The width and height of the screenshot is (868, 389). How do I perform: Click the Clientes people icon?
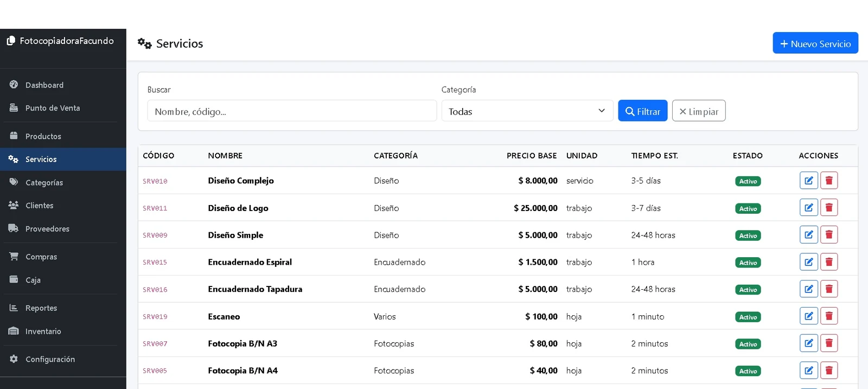coord(14,205)
